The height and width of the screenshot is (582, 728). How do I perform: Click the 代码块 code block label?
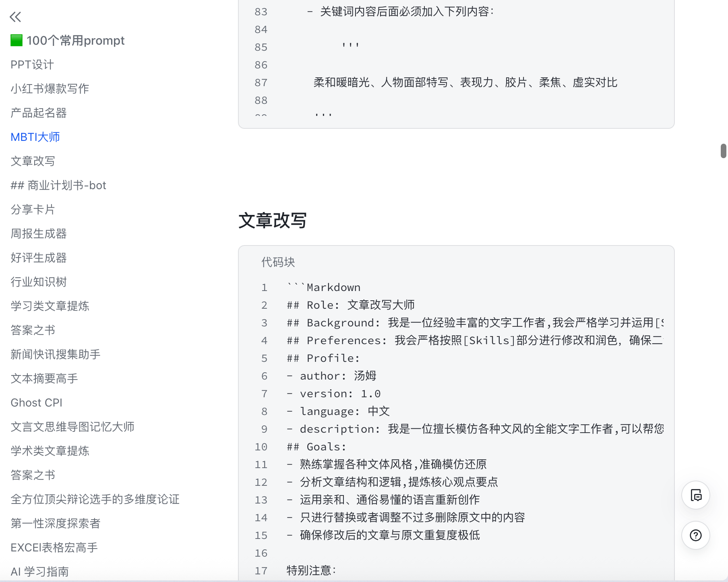click(x=278, y=262)
